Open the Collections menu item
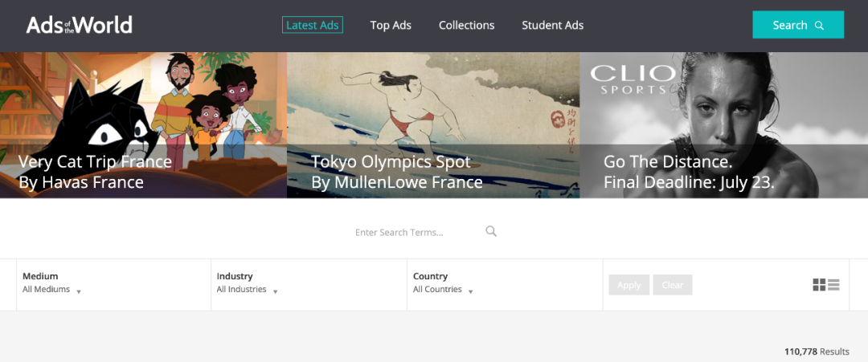 466,25
